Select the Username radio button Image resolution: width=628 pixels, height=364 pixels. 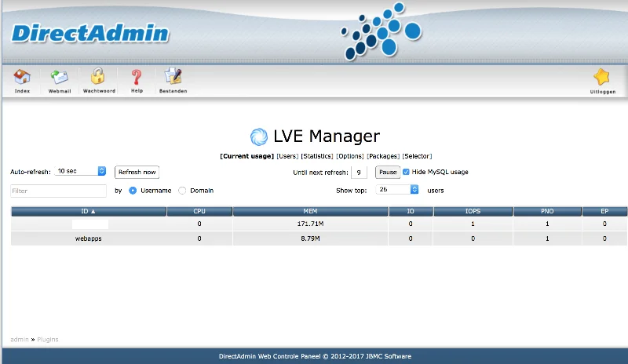(x=133, y=191)
